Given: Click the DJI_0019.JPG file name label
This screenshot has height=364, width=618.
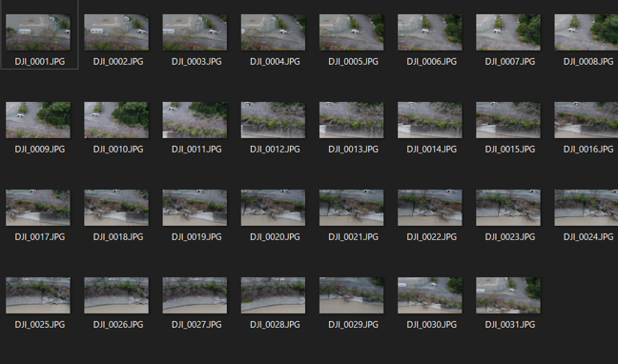Looking at the screenshot, I should click(x=196, y=237).
